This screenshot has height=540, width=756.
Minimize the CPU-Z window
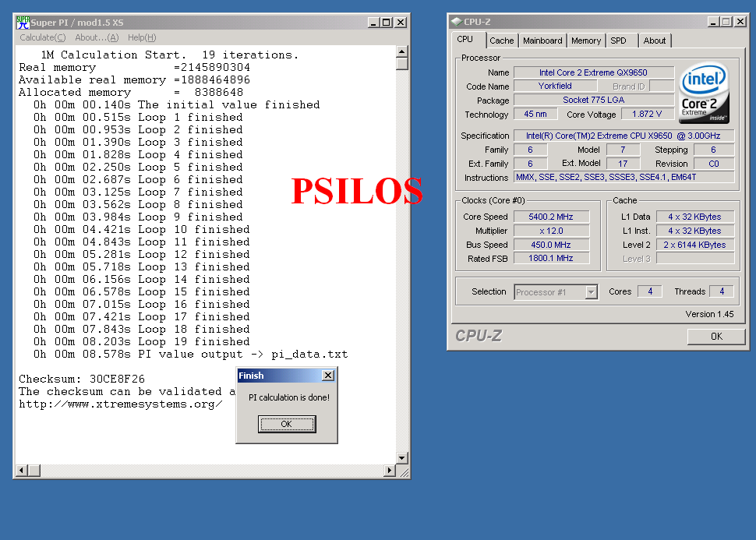[x=712, y=22]
